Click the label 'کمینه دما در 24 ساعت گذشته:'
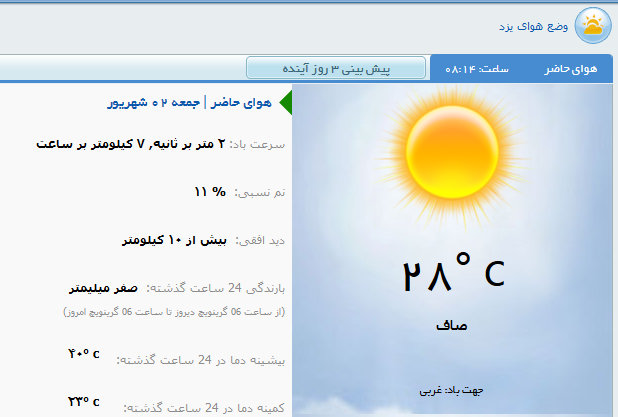This screenshot has width=618, height=417. click(x=204, y=408)
